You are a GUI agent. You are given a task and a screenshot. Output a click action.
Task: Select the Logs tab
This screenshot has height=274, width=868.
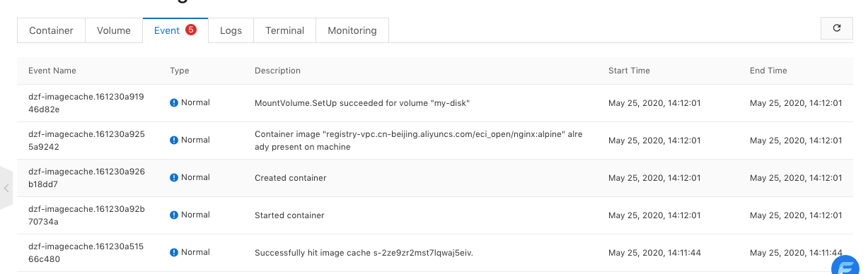[x=231, y=30]
